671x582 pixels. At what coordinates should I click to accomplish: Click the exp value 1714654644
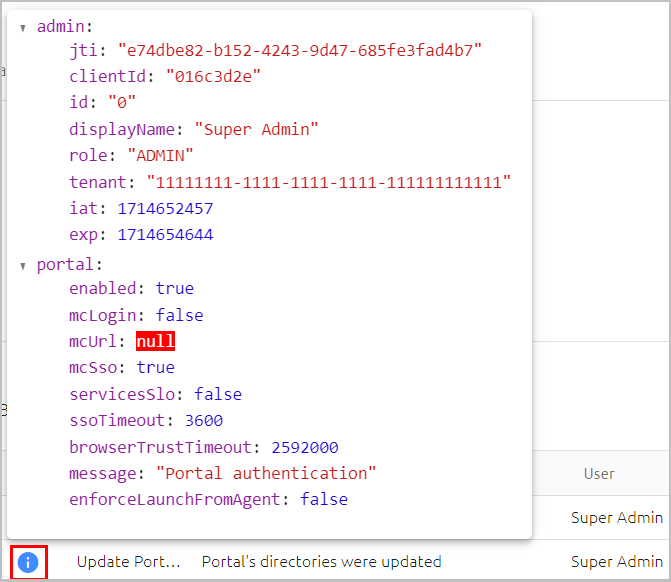[x=165, y=235]
